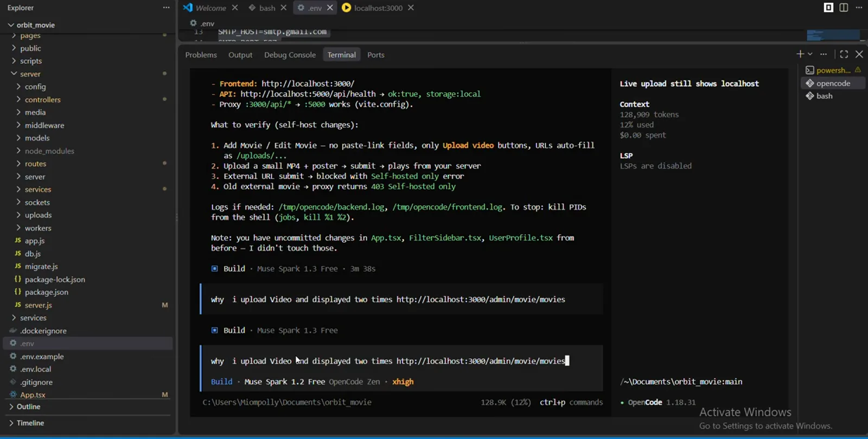Click the 'ctrl+p commands' hint
Screen dimensions: 868x439
point(571,402)
